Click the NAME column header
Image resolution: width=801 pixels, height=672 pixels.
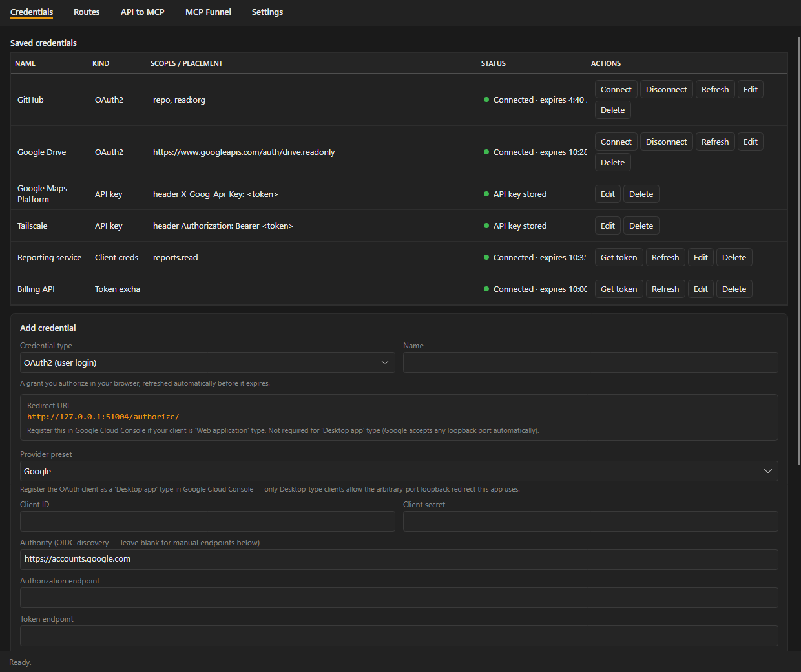pyautogui.click(x=25, y=63)
